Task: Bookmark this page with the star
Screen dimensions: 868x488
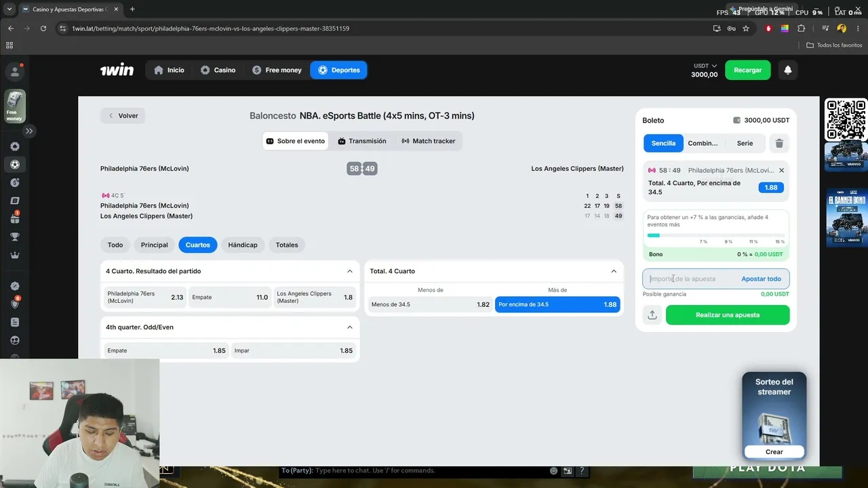Action: [746, 28]
